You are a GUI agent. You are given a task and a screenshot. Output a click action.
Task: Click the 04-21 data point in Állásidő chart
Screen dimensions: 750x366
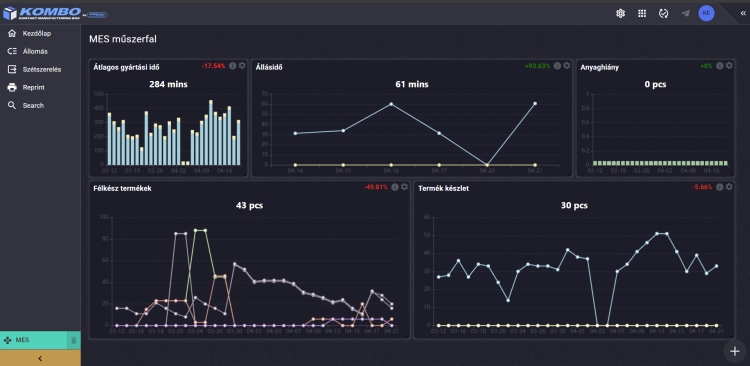[x=535, y=103]
